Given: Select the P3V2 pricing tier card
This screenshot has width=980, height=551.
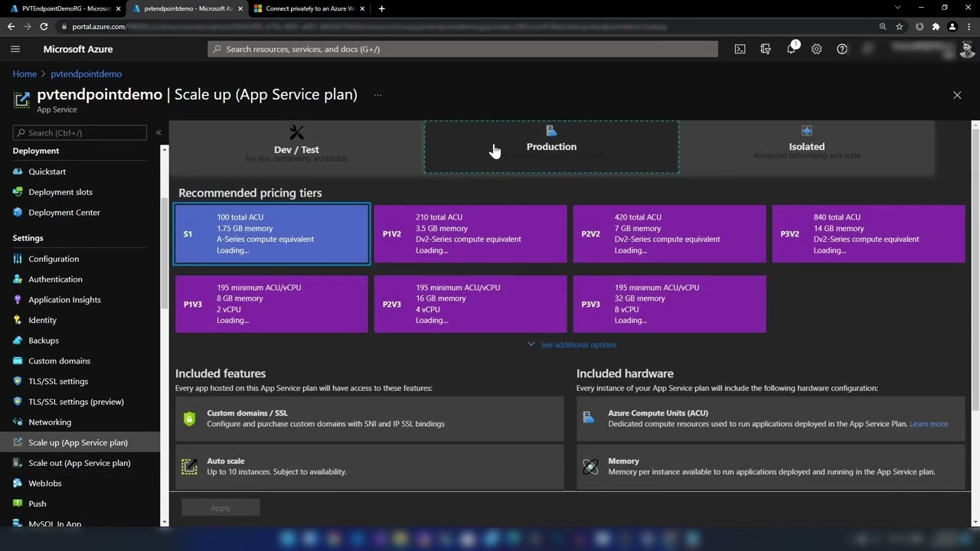Looking at the screenshot, I should click(x=869, y=233).
